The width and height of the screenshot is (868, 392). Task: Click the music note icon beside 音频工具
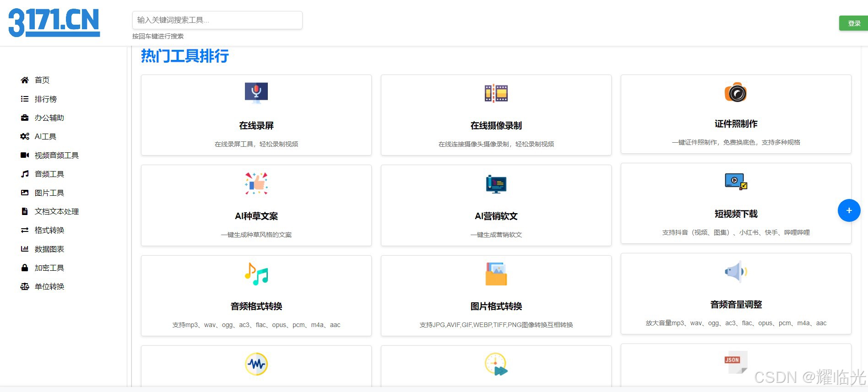click(25, 174)
